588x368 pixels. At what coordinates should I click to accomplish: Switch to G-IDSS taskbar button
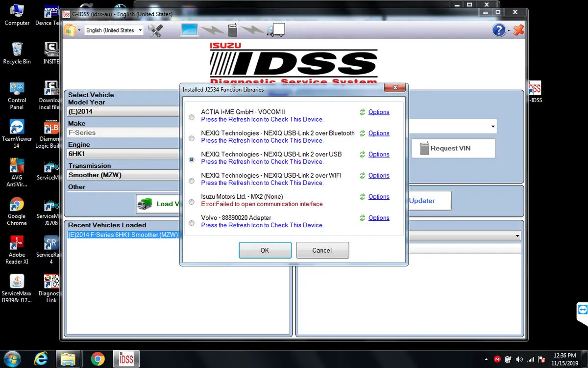click(126, 359)
